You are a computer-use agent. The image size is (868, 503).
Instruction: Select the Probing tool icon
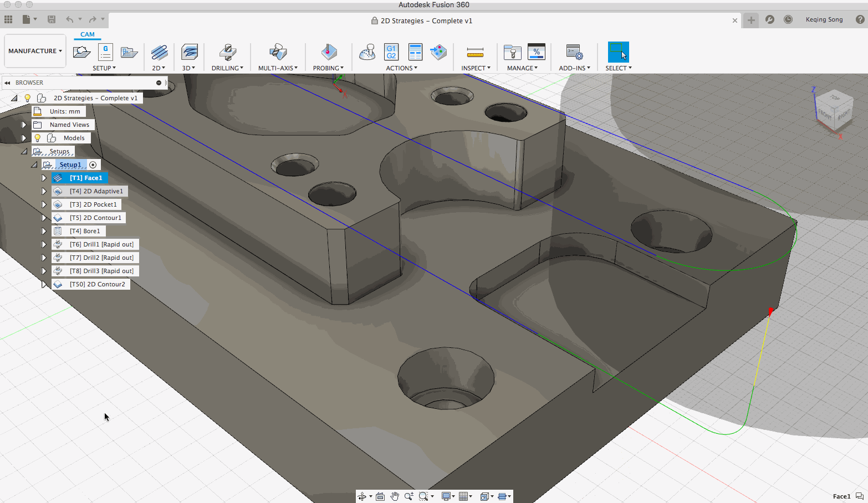(x=328, y=52)
